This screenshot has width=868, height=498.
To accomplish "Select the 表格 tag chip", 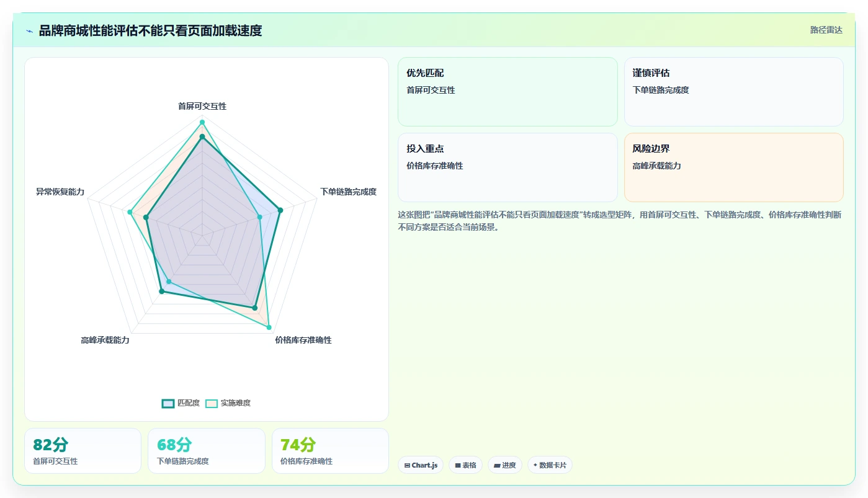I will tap(465, 465).
